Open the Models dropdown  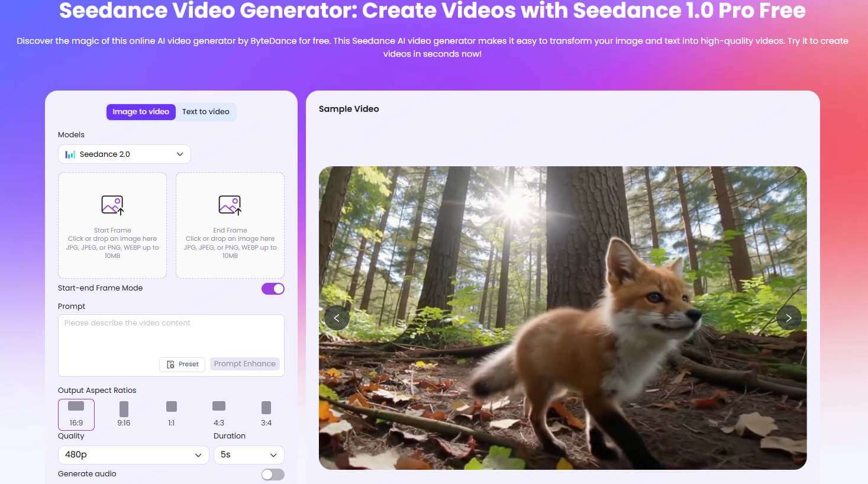[124, 154]
